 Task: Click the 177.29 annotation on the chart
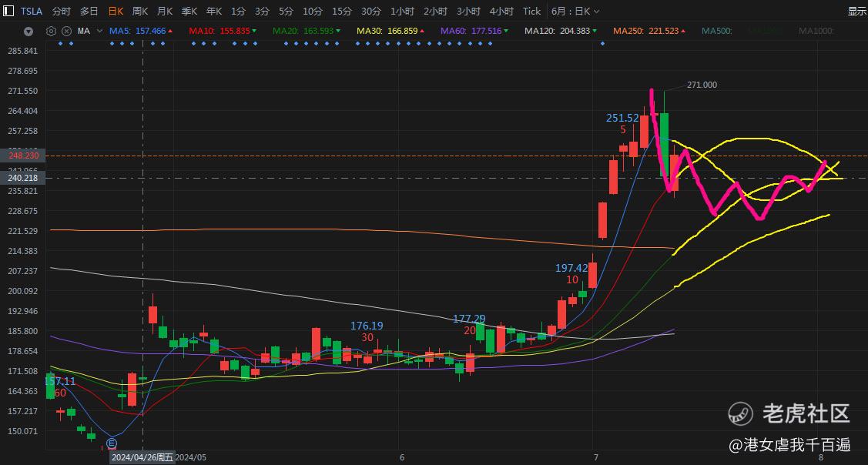coord(470,319)
